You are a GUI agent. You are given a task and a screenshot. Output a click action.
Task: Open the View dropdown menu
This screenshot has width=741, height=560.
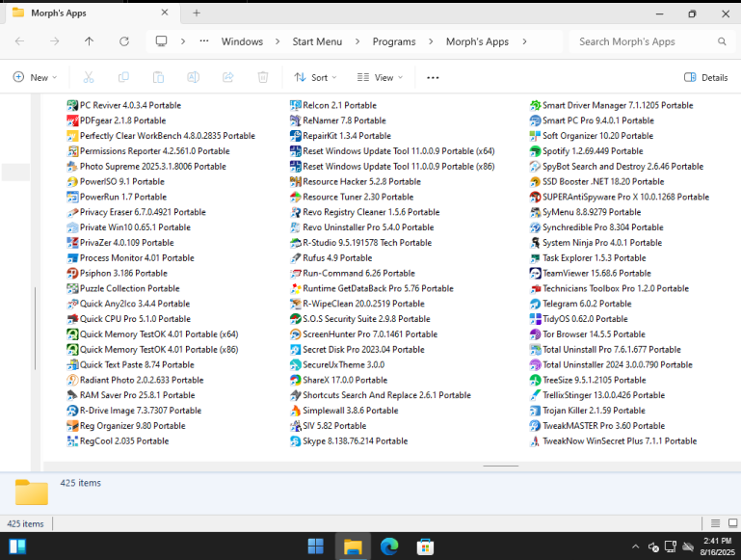click(380, 77)
